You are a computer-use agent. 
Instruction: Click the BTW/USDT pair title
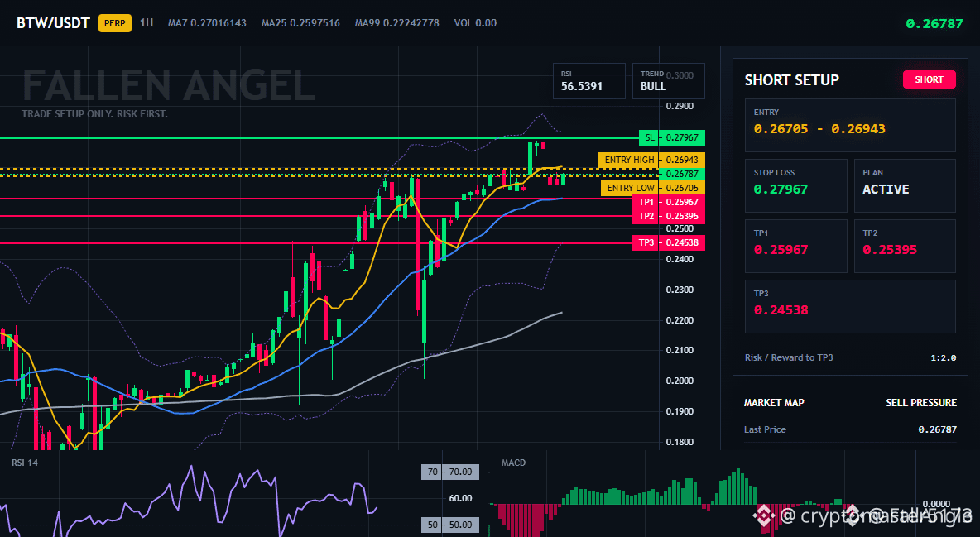coord(53,23)
